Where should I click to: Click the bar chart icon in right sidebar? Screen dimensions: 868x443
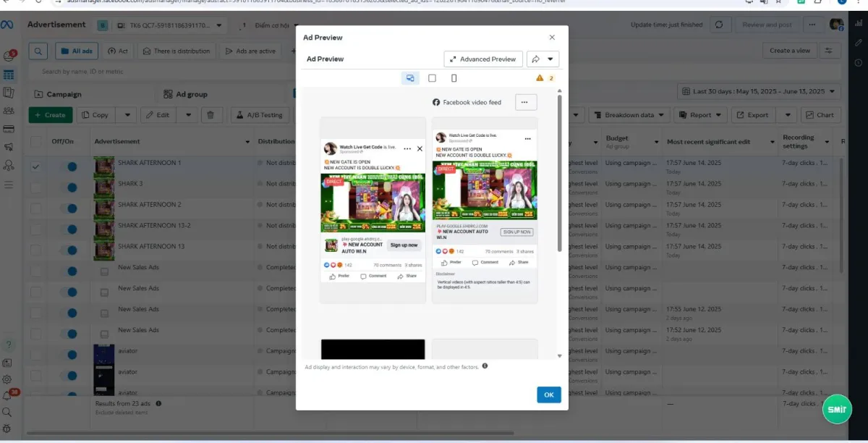(858, 24)
